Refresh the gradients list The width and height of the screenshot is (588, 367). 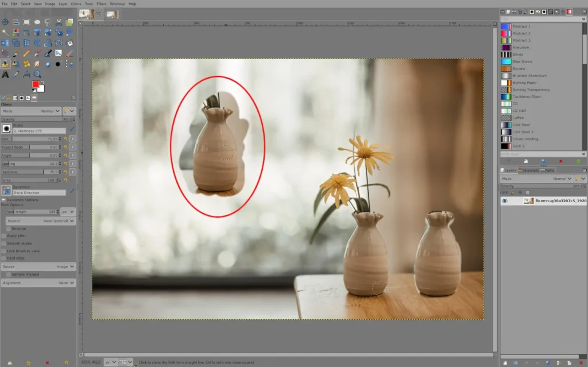pyautogui.click(x=578, y=161)
